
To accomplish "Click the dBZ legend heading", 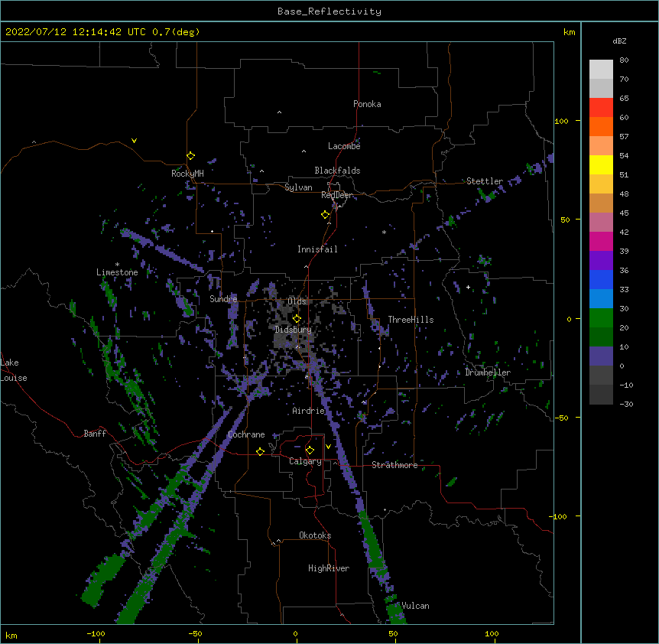I will 619,41.
